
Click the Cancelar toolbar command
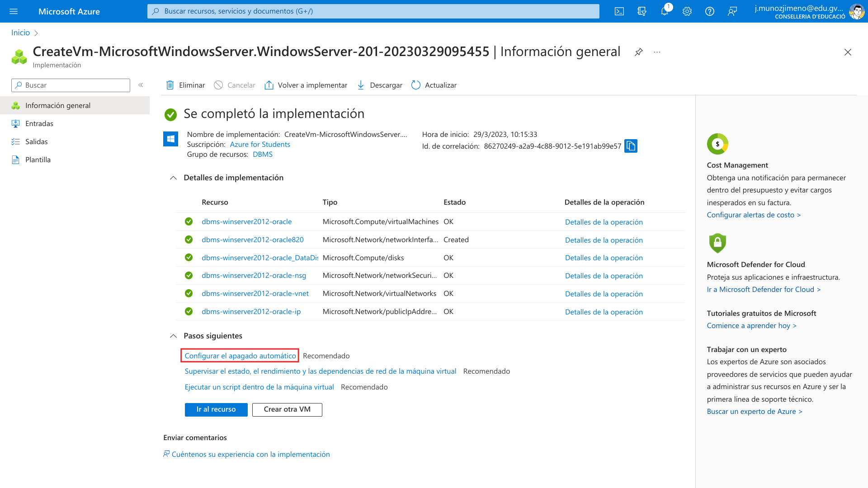click(235, 85)
